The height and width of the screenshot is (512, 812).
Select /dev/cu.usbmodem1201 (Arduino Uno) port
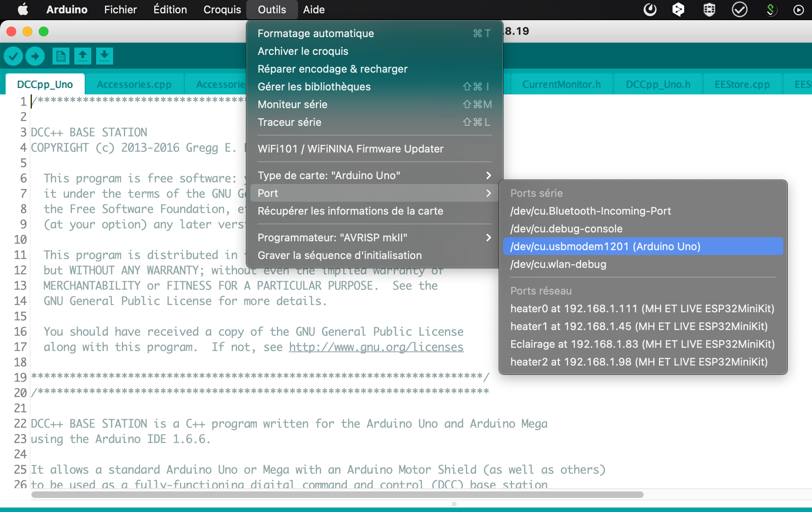pyautogui.click(x=643, y=247)
